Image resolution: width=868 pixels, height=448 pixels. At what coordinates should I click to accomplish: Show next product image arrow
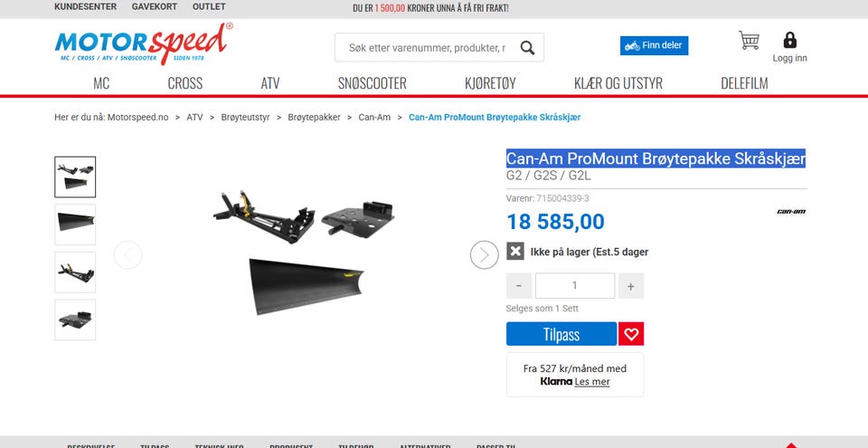pyautogui.click(x=485, y=255)
